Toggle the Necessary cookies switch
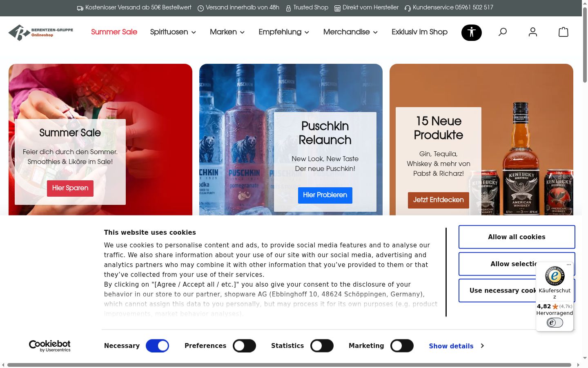Screen dimensions: 588x368 tap(157, 346)
